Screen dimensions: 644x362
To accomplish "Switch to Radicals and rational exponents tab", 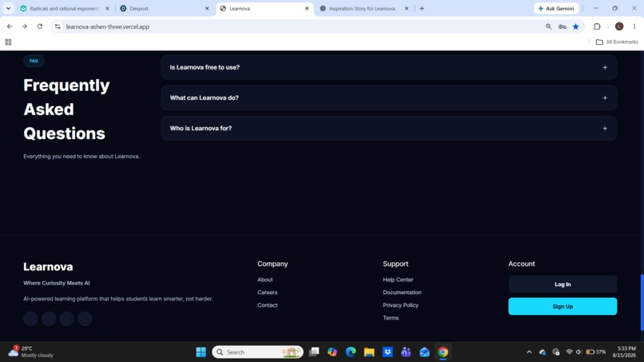I will point(64,8).
